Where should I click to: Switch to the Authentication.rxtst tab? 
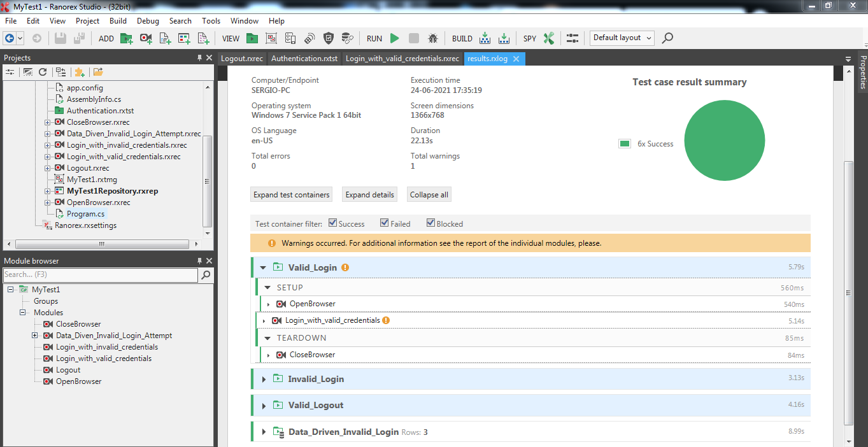point(304,59)
